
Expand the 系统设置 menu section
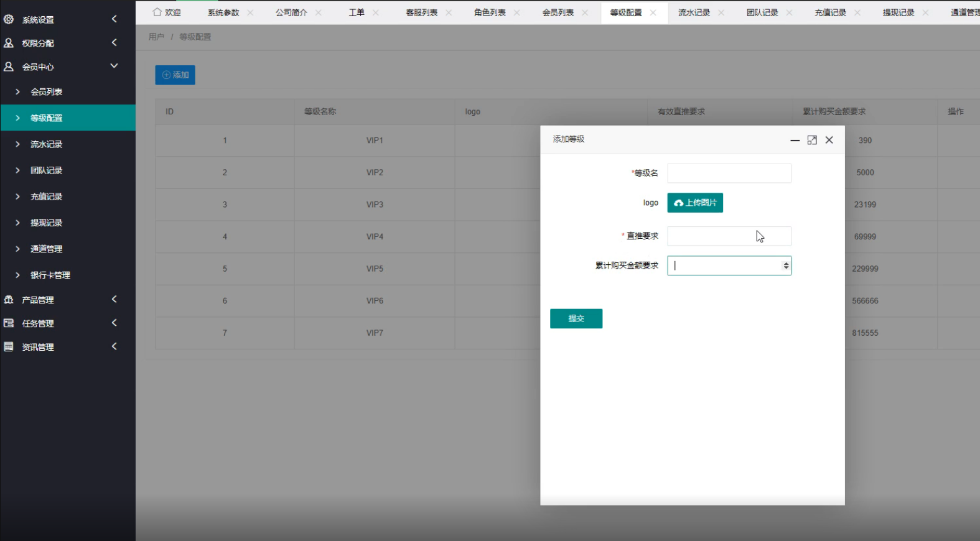coord(114,19)
